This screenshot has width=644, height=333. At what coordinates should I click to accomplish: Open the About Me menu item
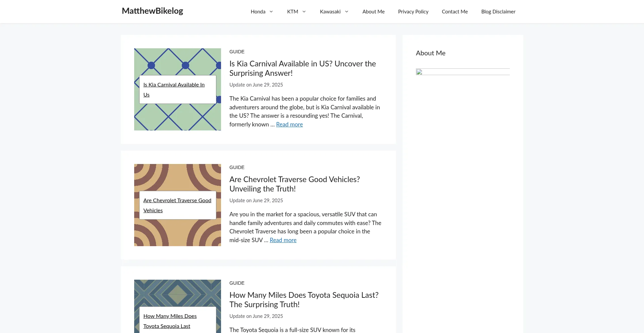point(373,12)
